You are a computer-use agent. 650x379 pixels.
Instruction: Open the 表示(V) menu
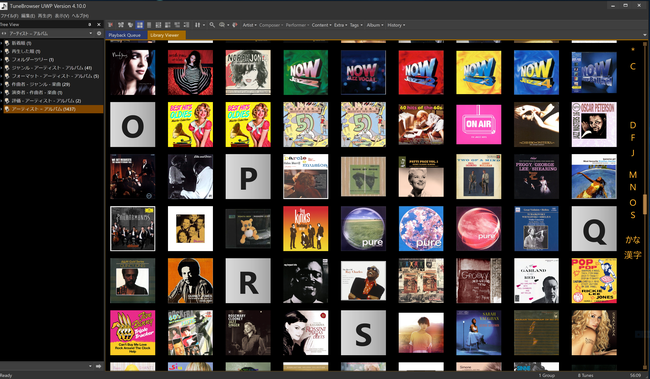62,16
